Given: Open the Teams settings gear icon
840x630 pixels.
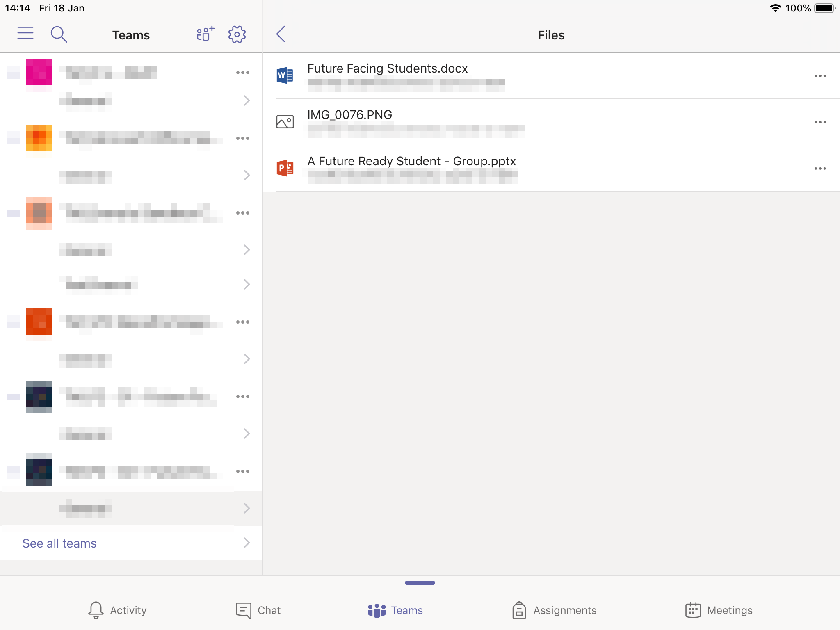Looking at the screenshot, I should [x=237, y=34].
